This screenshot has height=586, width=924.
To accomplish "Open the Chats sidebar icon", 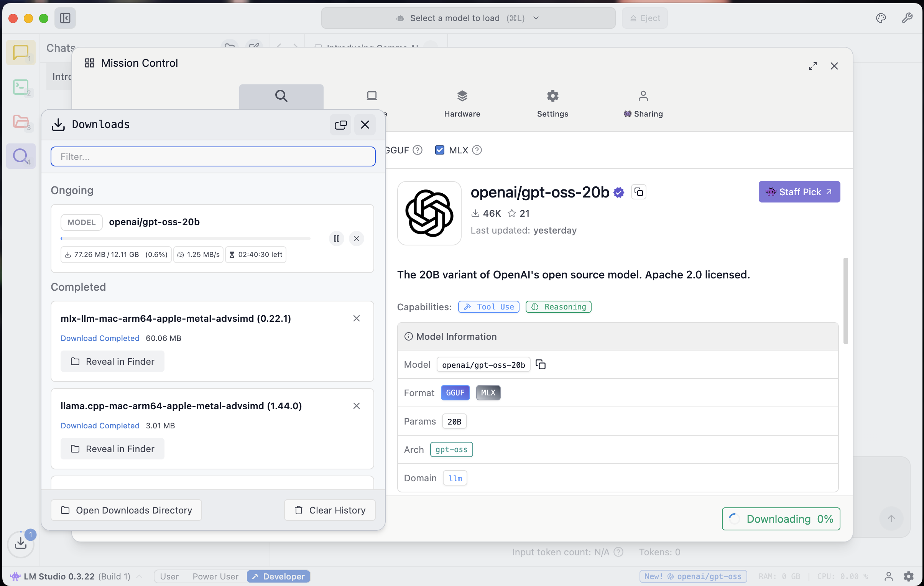I will pos(21,53).
